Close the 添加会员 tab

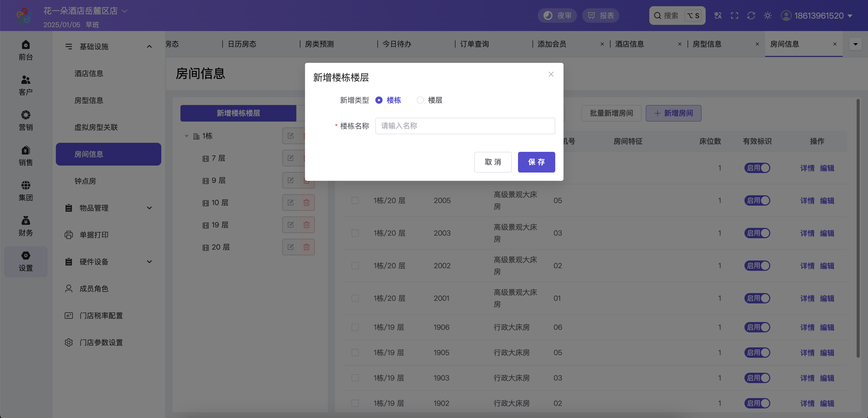point(602,44)
